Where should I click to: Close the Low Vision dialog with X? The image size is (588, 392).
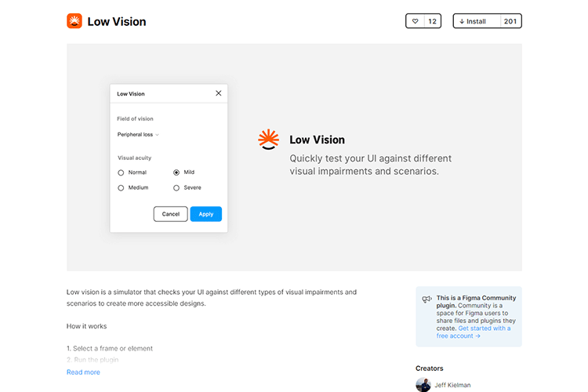(218, 93)
